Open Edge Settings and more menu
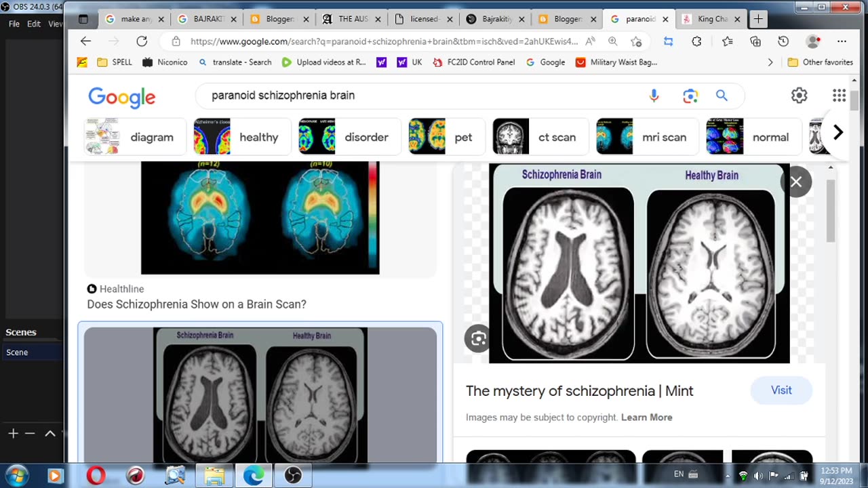 tap(842, 41)
